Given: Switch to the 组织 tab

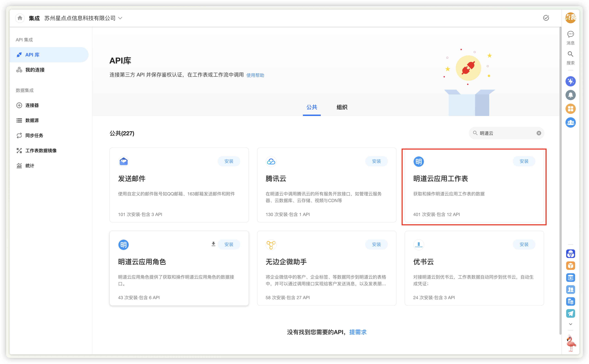Looking at the screenshot, I should click(342, 107).
